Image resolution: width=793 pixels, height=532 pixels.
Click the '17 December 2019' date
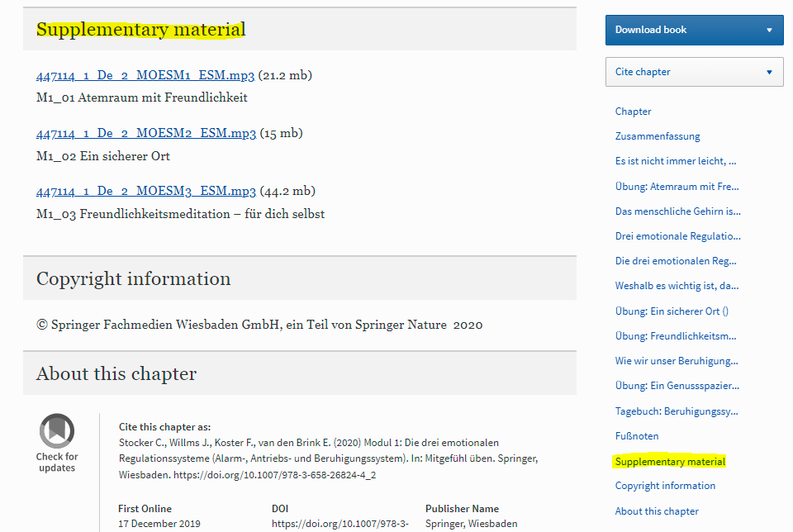pos(159,524)
